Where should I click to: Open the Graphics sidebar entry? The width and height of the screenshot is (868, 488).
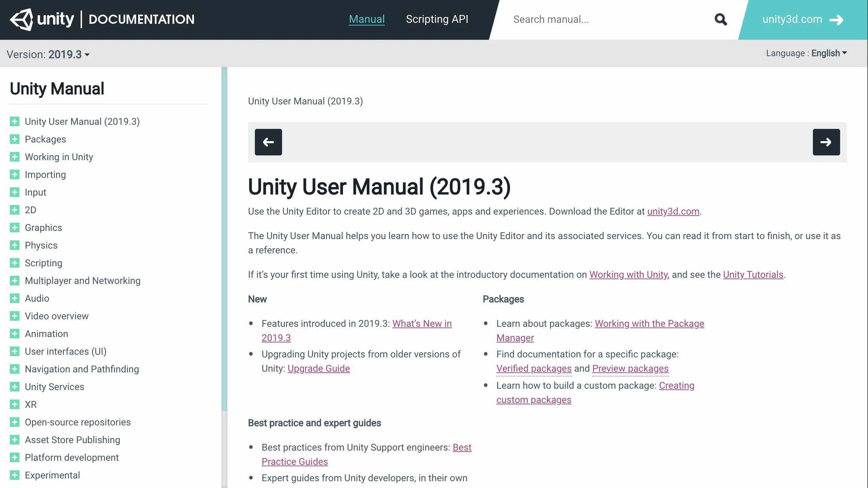coord(44,228)
